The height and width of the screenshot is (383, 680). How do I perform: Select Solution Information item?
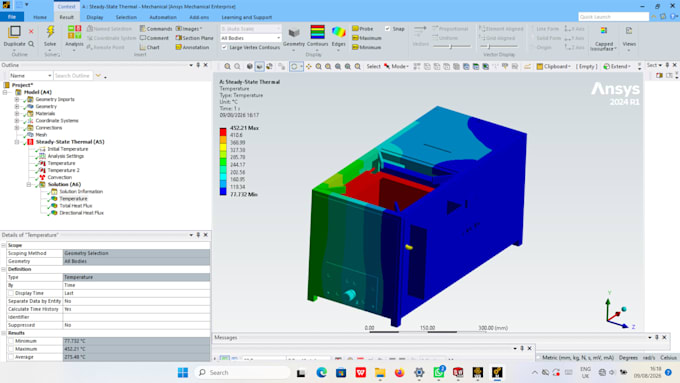click(81, 191)
